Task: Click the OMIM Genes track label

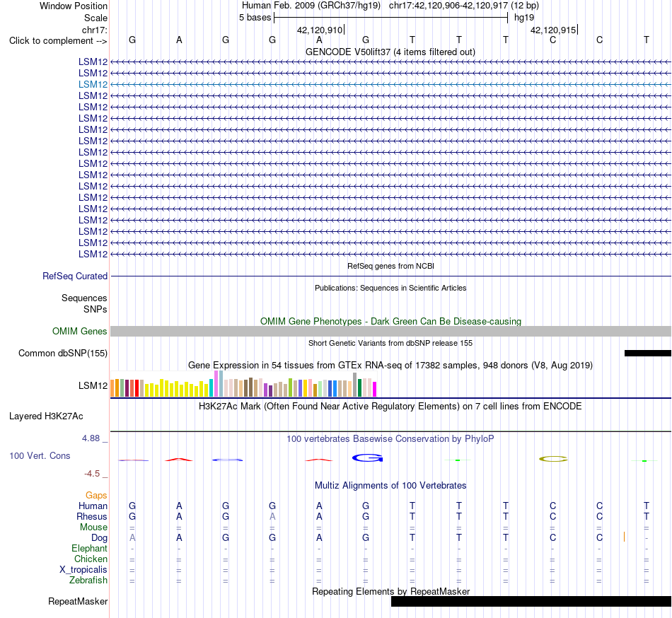Action: pyautogui.click(x=79, y=332)
